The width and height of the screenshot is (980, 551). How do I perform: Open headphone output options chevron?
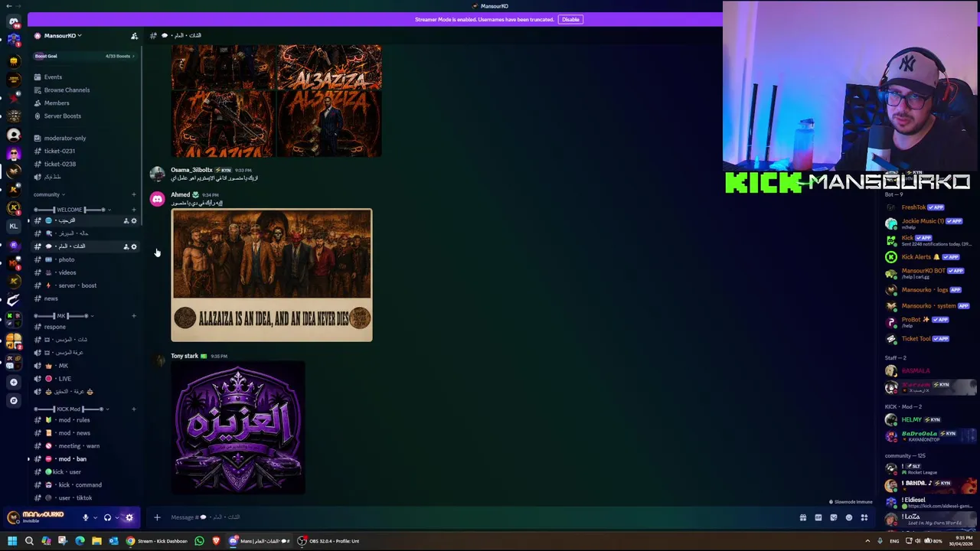116,517
